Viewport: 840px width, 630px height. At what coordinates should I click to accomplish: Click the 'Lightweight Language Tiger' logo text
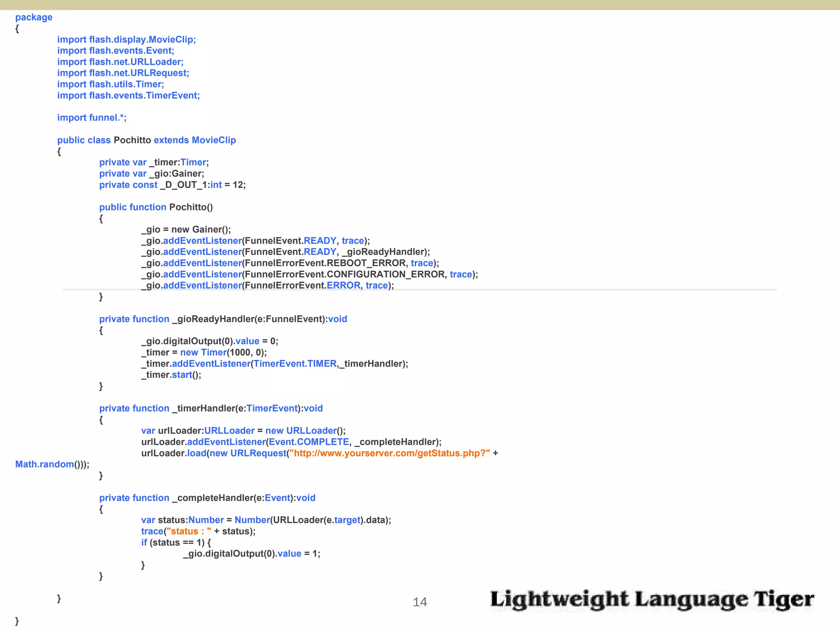(652, 600)
